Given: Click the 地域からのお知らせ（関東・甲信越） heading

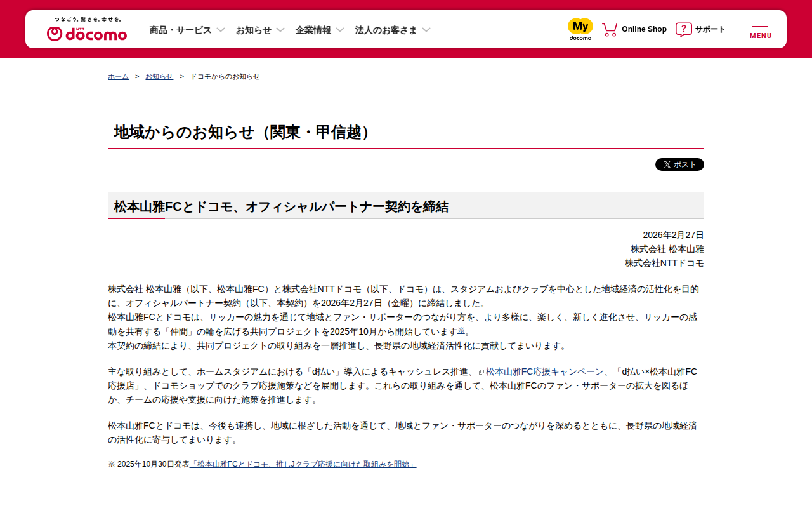Looking at the screenshot, I should coord(245,132).
